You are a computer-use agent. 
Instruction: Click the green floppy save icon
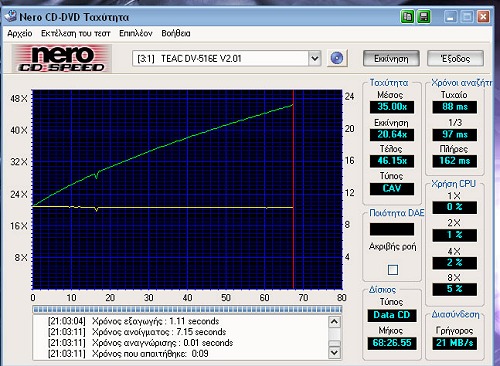point(424,16)
